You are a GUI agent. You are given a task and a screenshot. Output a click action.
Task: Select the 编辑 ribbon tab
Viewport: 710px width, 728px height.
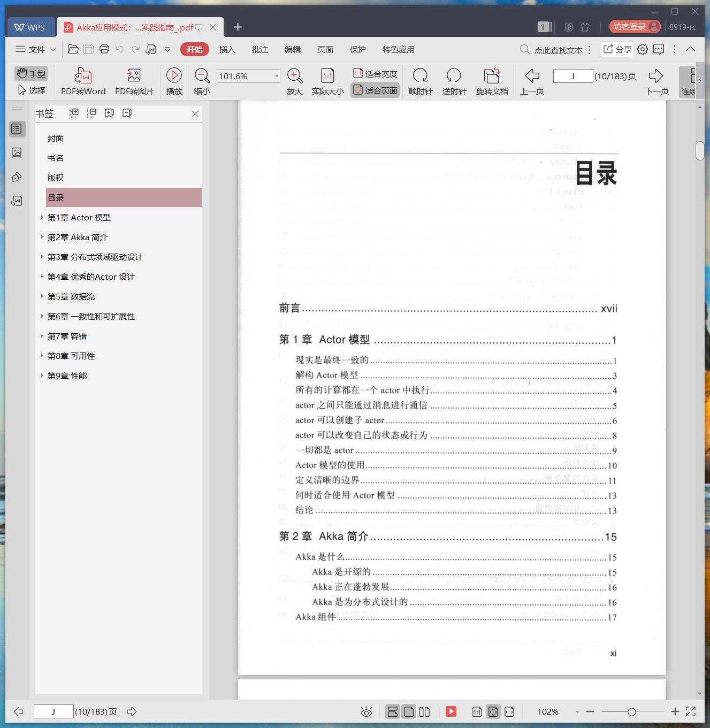pyautogui.click(x=293, y=49)
